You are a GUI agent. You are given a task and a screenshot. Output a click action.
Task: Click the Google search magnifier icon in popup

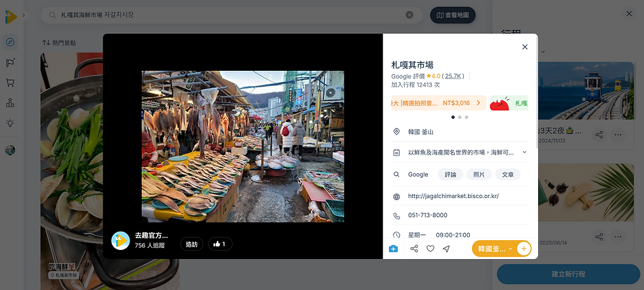(396, 175)
